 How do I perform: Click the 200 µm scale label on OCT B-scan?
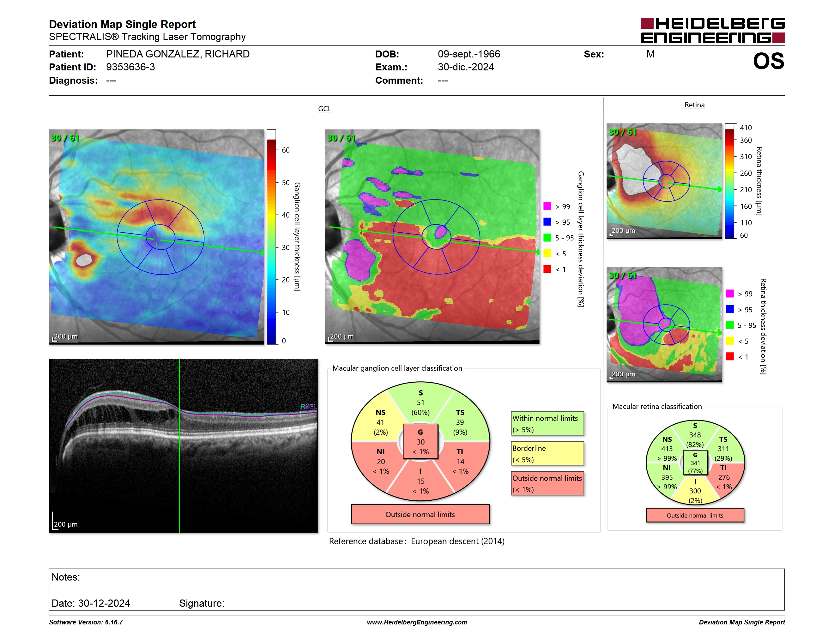pos(66,524)
